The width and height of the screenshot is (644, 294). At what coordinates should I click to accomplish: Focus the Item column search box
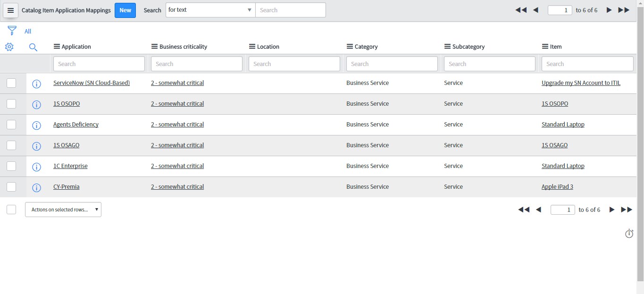[587, 64]
